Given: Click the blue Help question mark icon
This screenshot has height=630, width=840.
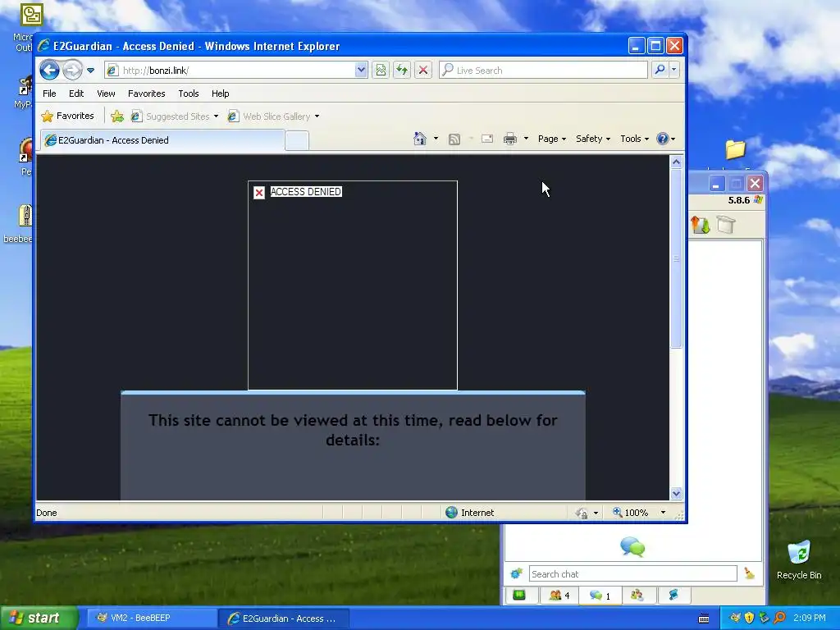Looking at the screenshot, I should pos(666,139).
